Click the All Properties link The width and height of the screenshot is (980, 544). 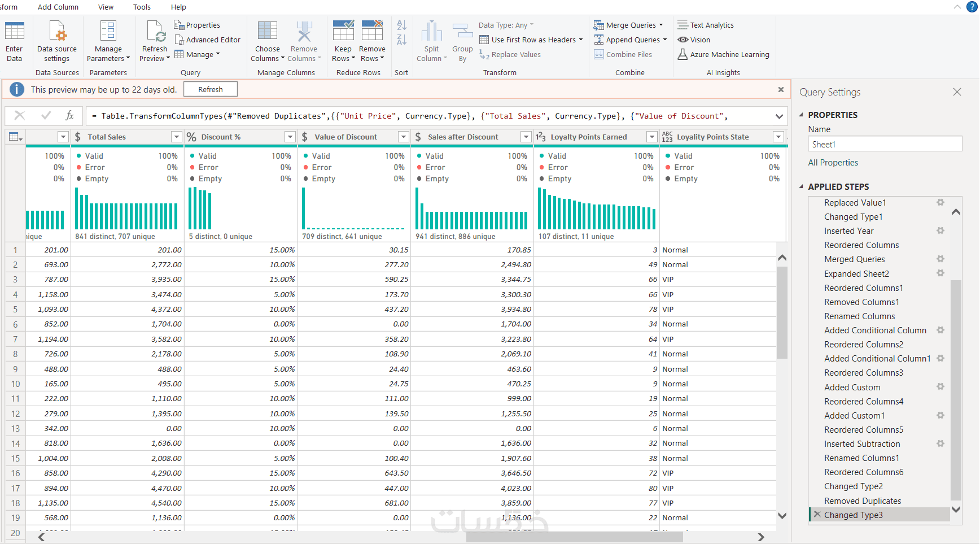pyautogui.click(x=833, y=163)
